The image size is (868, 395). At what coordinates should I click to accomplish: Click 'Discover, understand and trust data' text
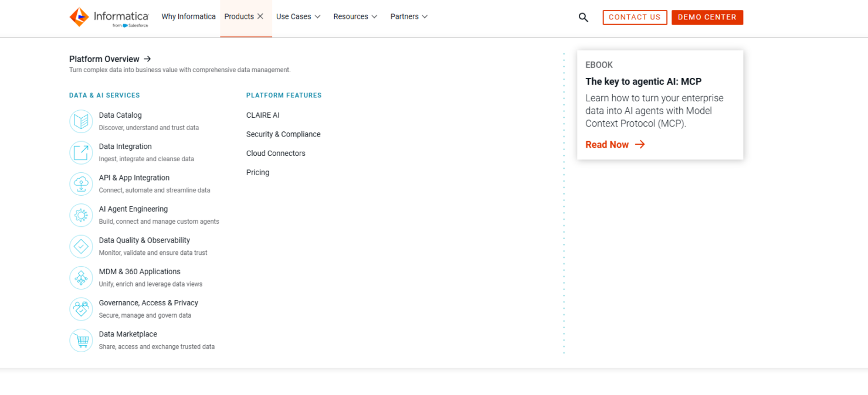point(148,128)
